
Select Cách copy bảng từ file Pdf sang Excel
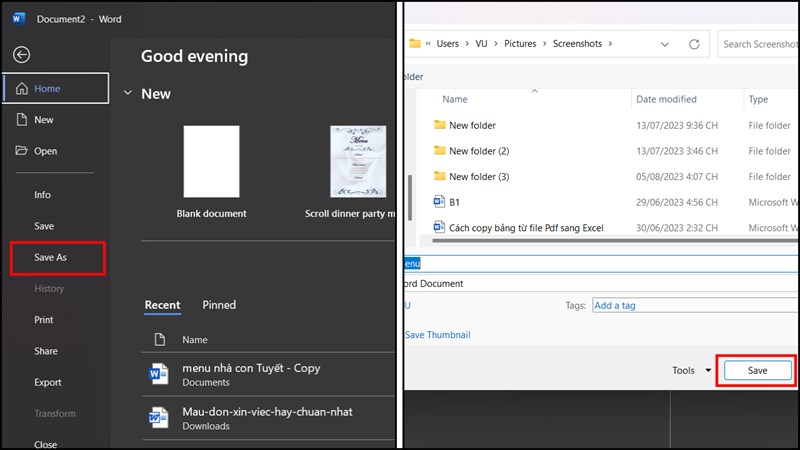[526, 228]
